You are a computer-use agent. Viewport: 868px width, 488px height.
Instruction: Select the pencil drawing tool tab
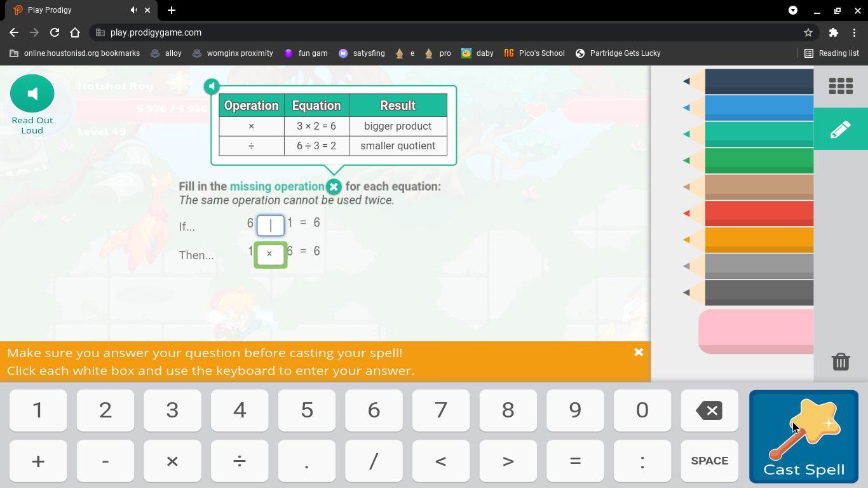tap(841, 129)
